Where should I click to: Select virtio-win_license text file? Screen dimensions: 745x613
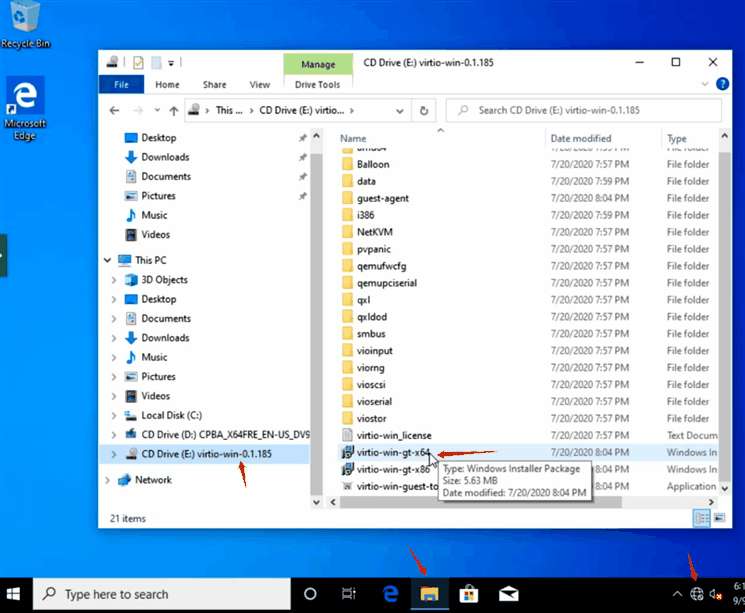394,435
